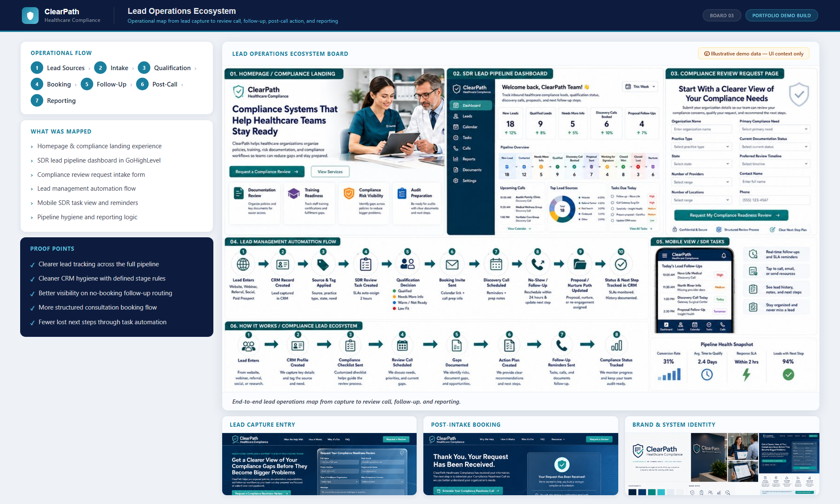
Task: Click the Phone input field
Action: [x=774, y=200]
